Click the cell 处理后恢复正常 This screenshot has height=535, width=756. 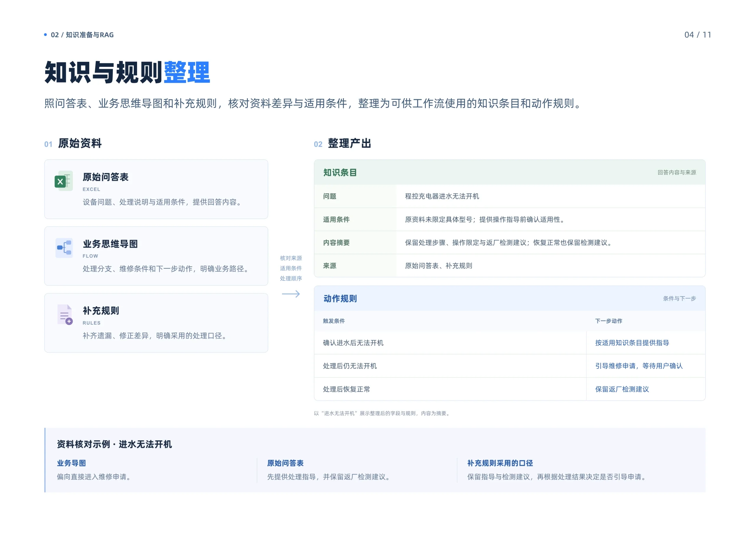(x=346, y=389)
